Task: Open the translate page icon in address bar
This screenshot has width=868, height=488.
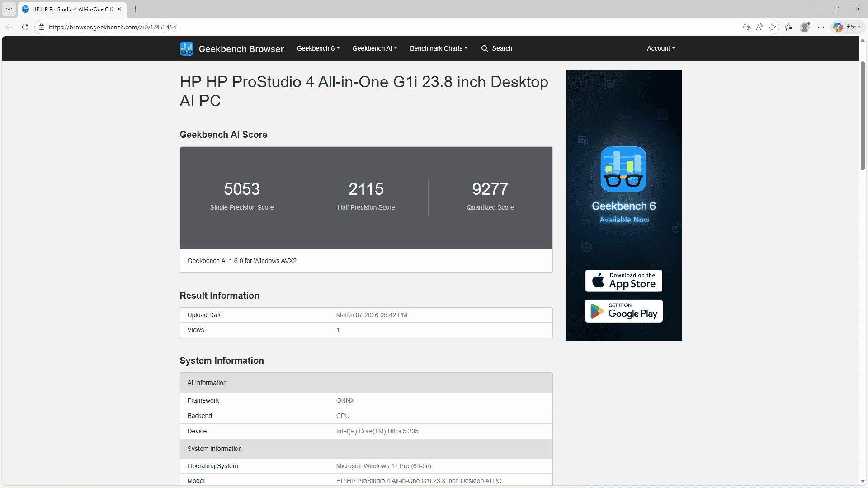Action: point(746,27)
